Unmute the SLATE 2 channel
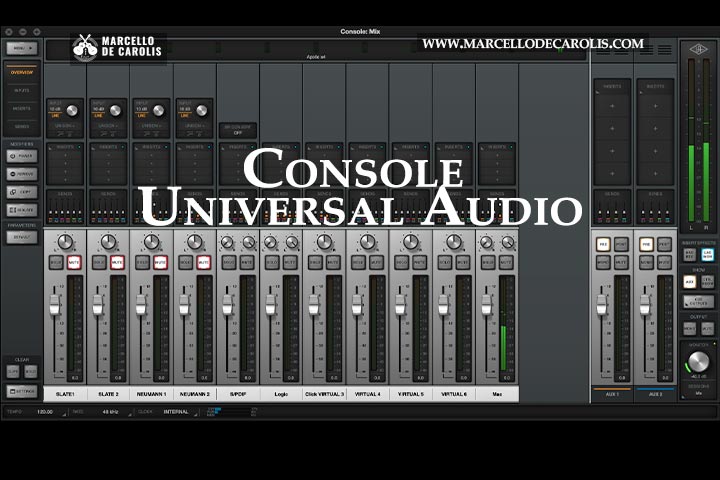This screenshot has width=720, height=480. 117,262
